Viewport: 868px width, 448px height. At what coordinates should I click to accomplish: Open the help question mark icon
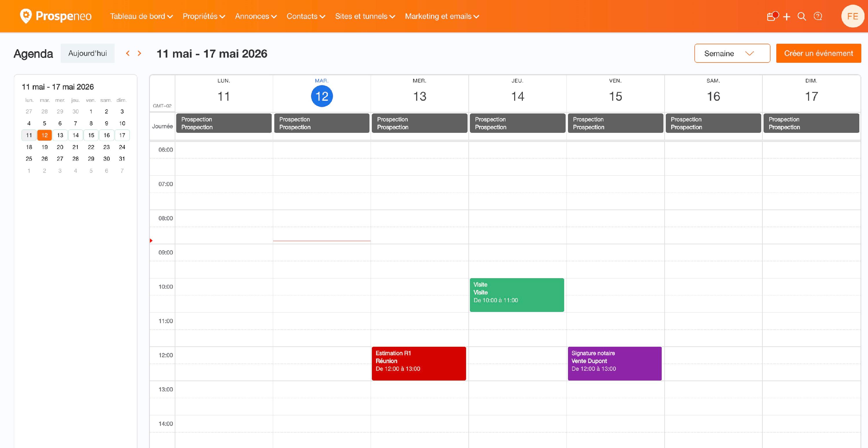click(818, 16)
